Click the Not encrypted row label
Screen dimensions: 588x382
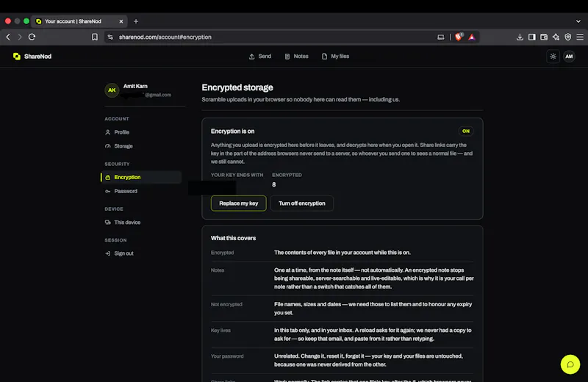pos(226,304)
